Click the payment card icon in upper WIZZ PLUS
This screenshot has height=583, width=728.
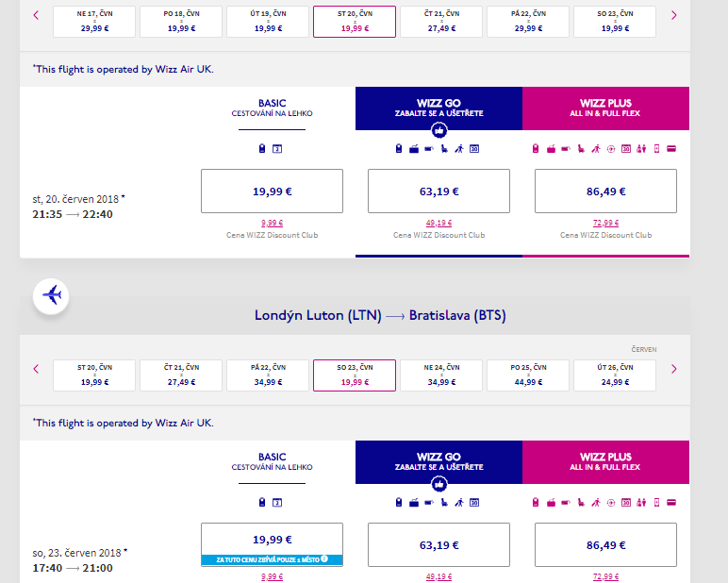click(671, 148)
